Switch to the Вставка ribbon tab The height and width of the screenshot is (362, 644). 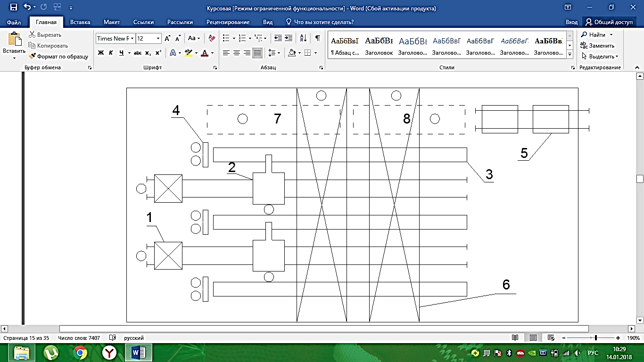[80, 22]
